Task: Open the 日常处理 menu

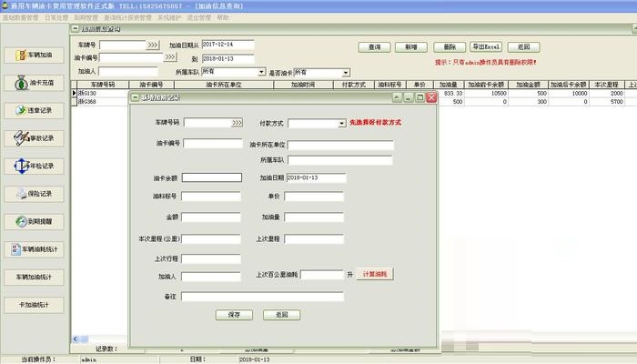Action: click(x=56, y=17)
